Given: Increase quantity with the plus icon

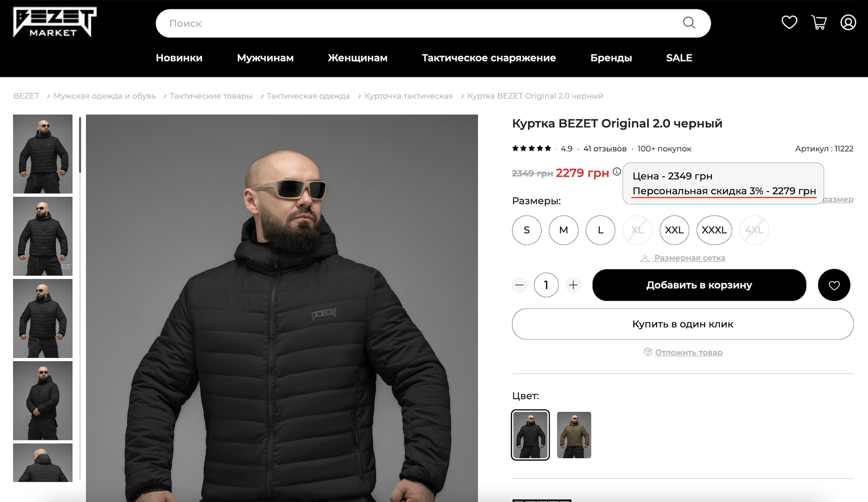Looking at the screenshot, I should pyautogui.click(x=573, y=285).
